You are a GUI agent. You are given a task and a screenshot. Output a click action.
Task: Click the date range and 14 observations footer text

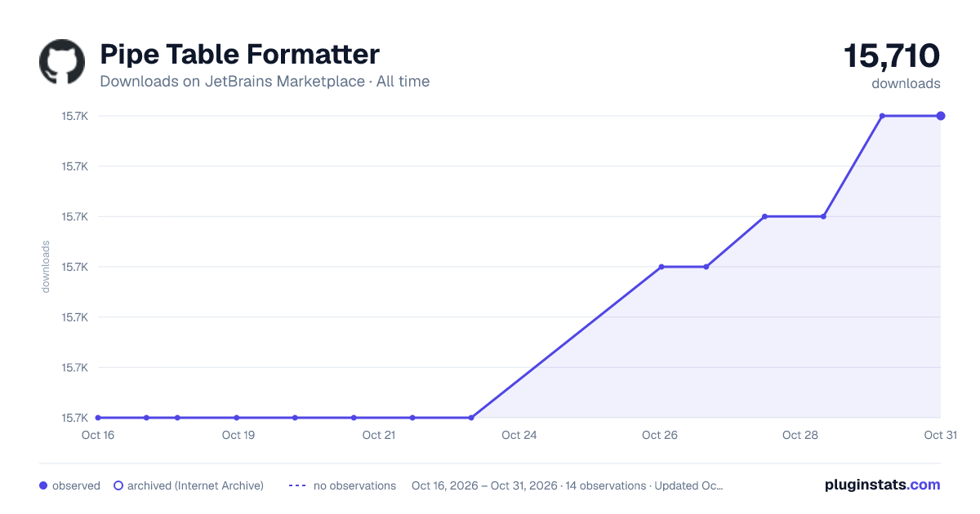(568, 485)
